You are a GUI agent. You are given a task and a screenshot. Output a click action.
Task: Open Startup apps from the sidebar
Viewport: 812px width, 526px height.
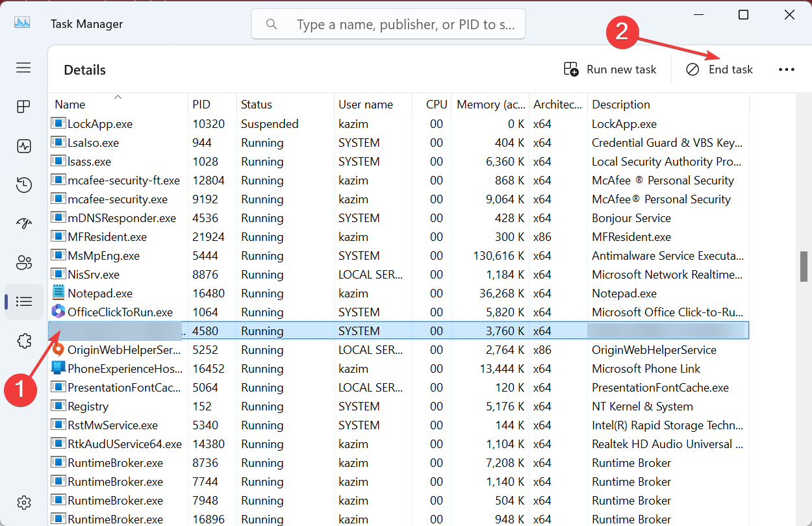(x=24, y=224)
